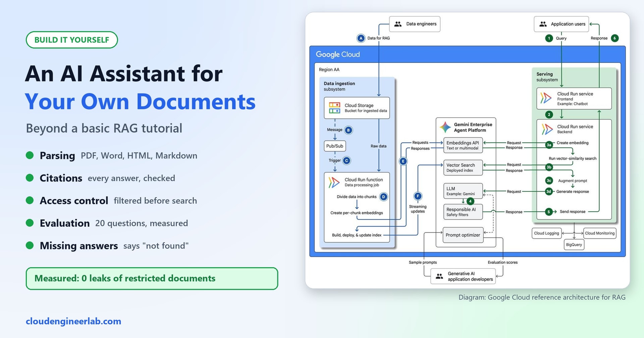Click the Evaluation bullet heading

[65, 223]
